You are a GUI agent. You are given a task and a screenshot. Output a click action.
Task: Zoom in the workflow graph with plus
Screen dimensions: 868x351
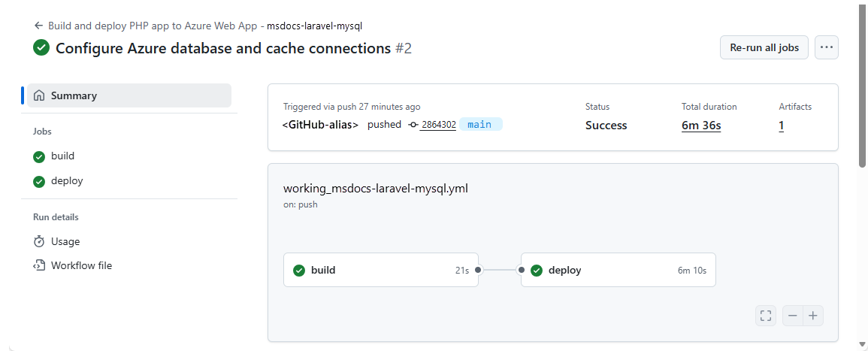(x=813, y=316)
